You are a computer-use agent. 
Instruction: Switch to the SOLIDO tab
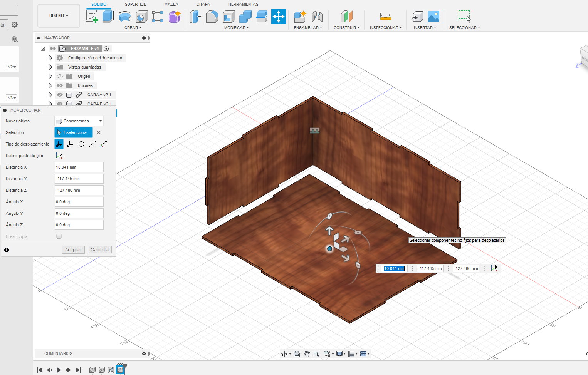point(99,4)
